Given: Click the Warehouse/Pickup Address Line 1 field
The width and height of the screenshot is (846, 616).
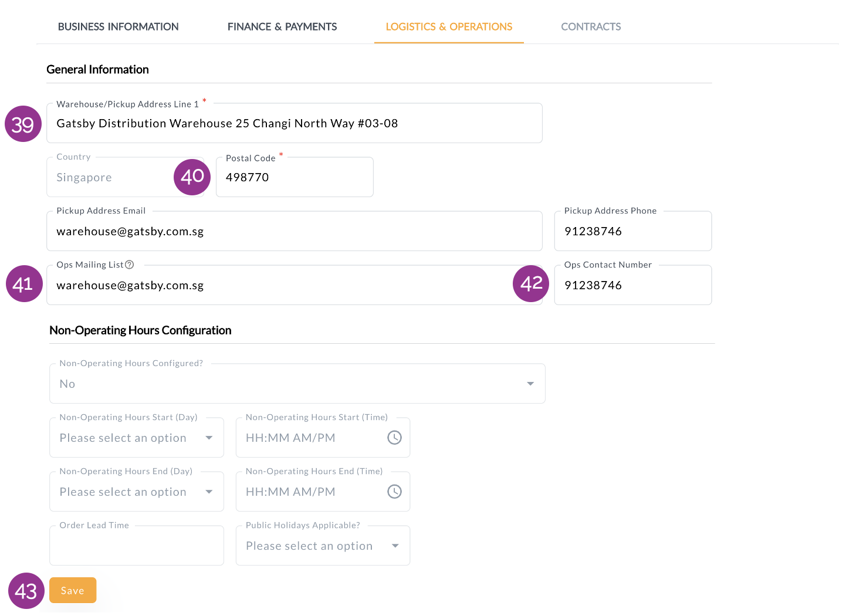Looking at the screenshot, I should pos(293,124).
